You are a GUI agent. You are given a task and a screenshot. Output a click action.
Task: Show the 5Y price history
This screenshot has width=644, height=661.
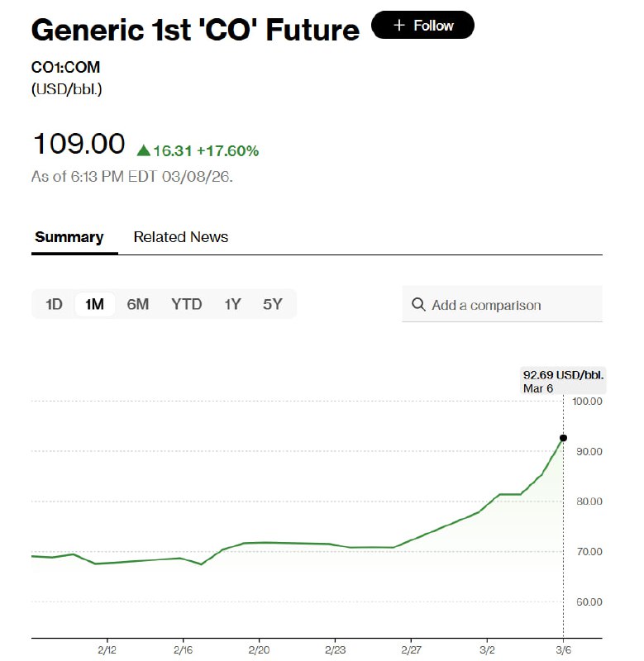point(273,304)
